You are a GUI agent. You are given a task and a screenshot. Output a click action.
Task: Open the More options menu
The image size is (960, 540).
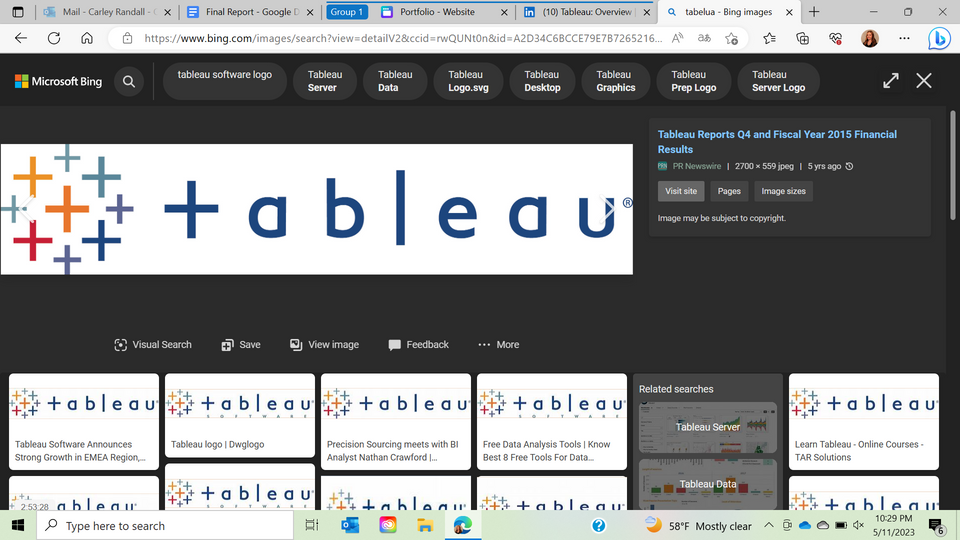point(499,345)
